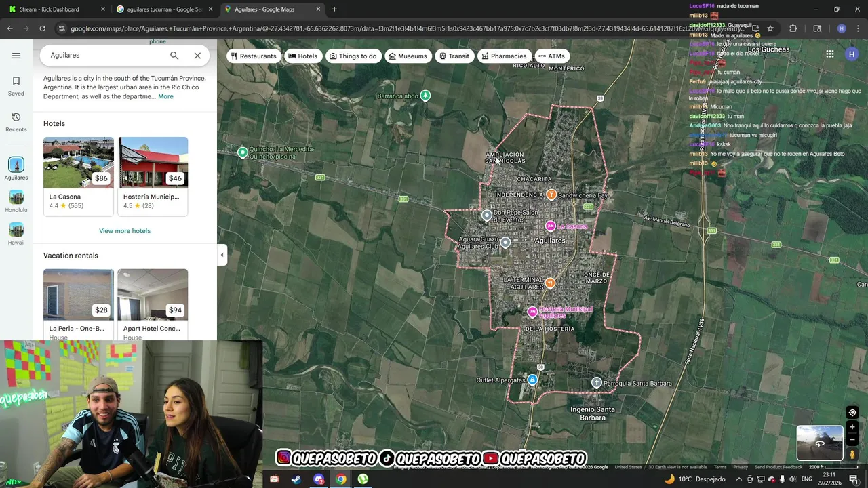Open Google account avatar on map
This screenshot has height=488, width=868.
tap(852, 54)
